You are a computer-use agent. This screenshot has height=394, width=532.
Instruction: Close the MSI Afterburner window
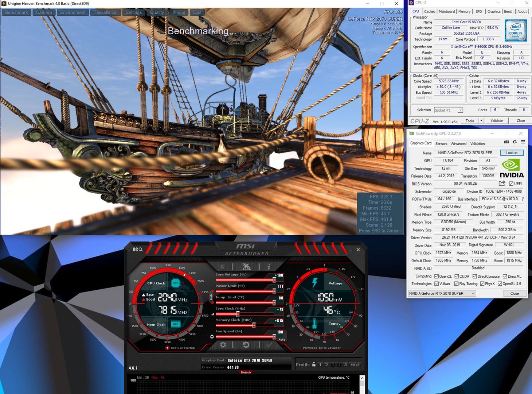point(358,250)
